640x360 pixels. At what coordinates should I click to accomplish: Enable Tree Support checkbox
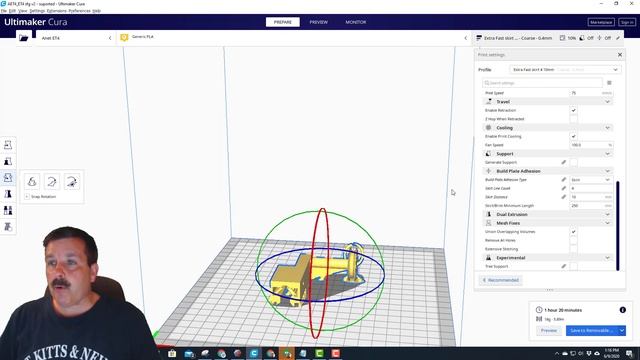tap(573, 266)
